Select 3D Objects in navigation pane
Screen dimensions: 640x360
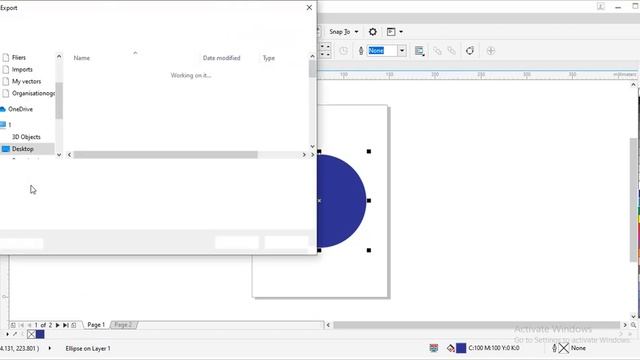pos(26,137)
